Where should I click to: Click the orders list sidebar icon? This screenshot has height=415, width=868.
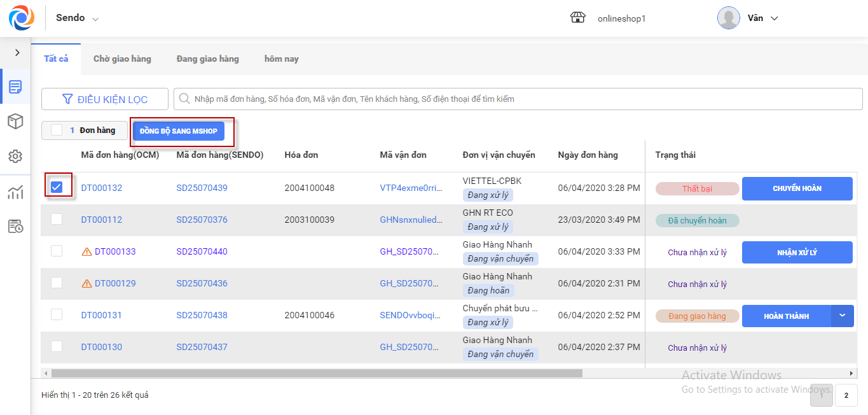tap(15, 87)
